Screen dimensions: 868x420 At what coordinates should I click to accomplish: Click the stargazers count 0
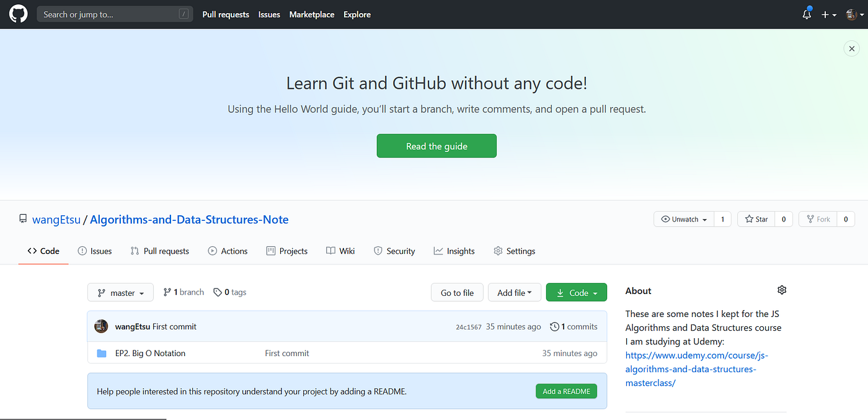(x=784, y=219)
